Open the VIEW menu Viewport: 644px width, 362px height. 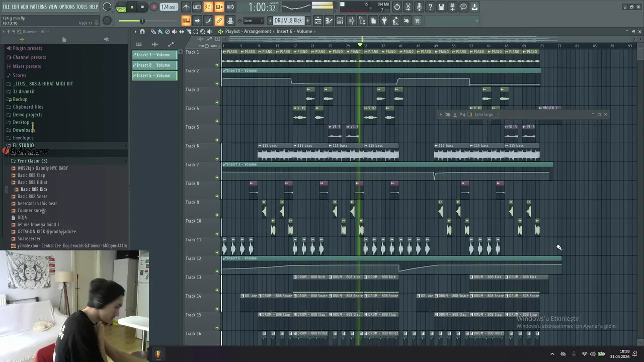click(53, 7)
